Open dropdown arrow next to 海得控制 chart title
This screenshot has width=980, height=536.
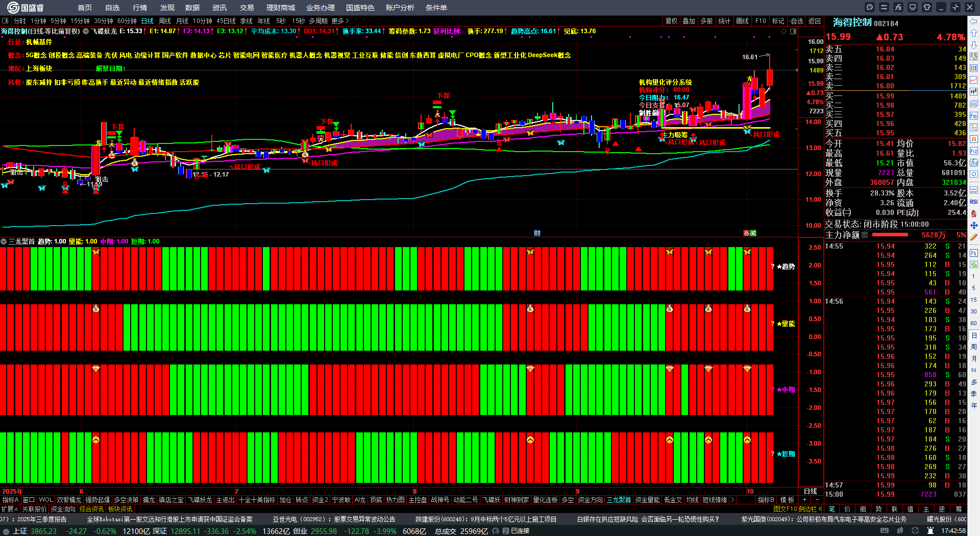86,31
